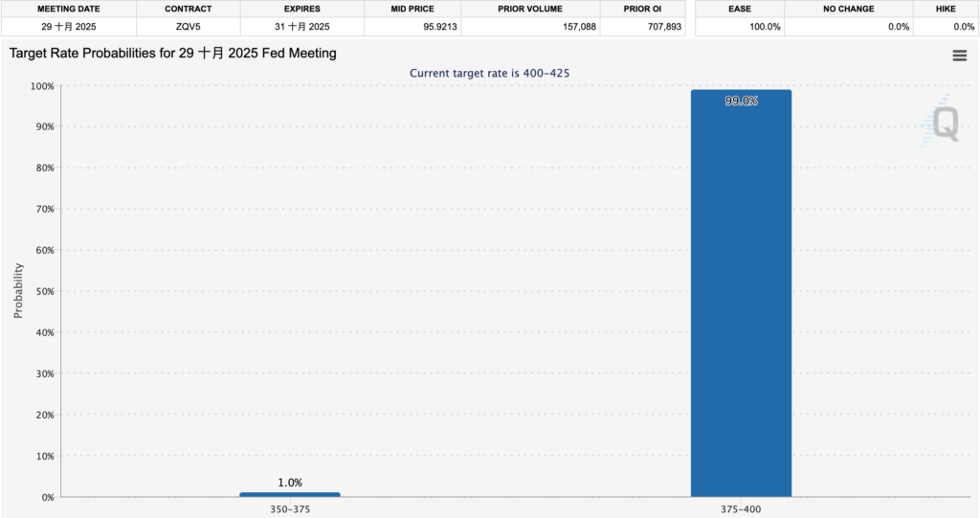Click the HIKE column header
The width and height of the screenshot is (980, 518).
(x=945, y=9)
